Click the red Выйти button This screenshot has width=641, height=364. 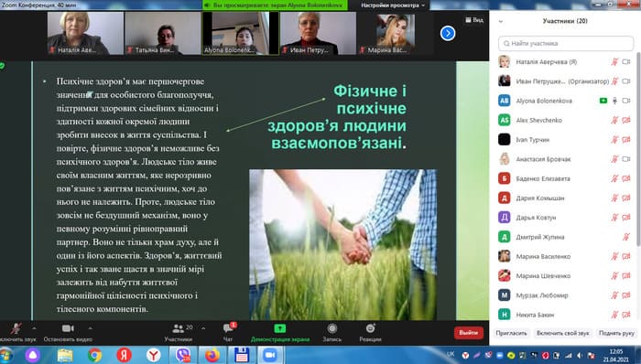[x=469, y=333]
